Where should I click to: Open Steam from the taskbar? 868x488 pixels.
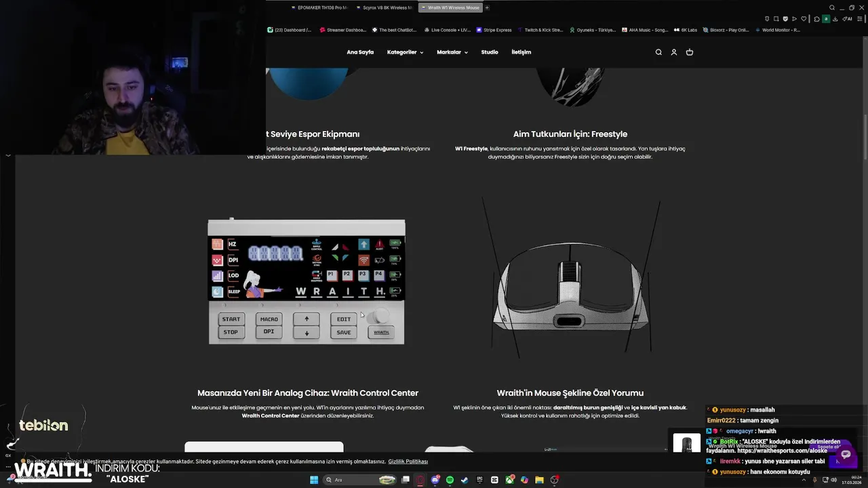click(465, 480)
